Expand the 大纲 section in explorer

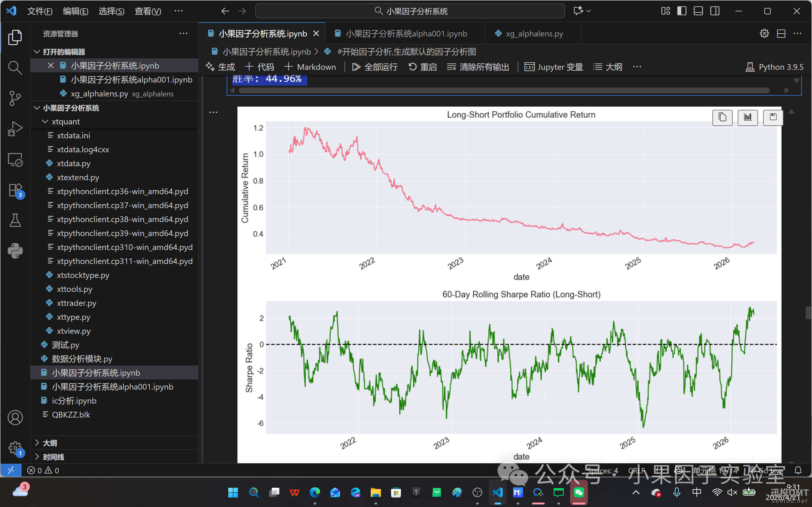point(50,443)
